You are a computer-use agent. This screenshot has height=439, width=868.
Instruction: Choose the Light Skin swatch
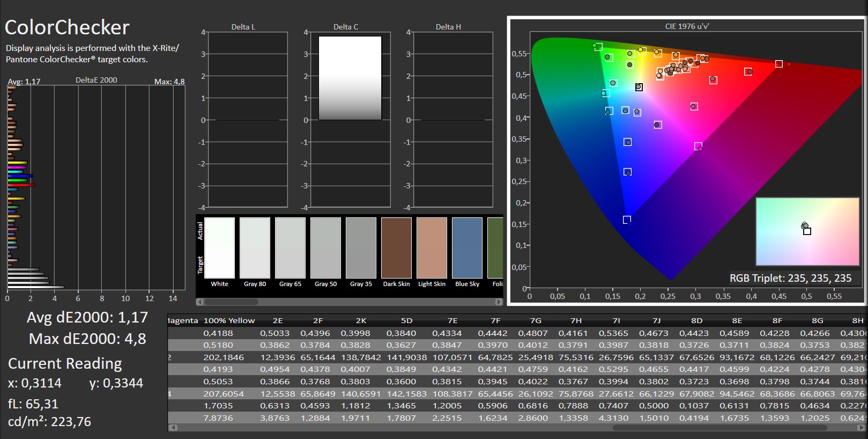432,247
